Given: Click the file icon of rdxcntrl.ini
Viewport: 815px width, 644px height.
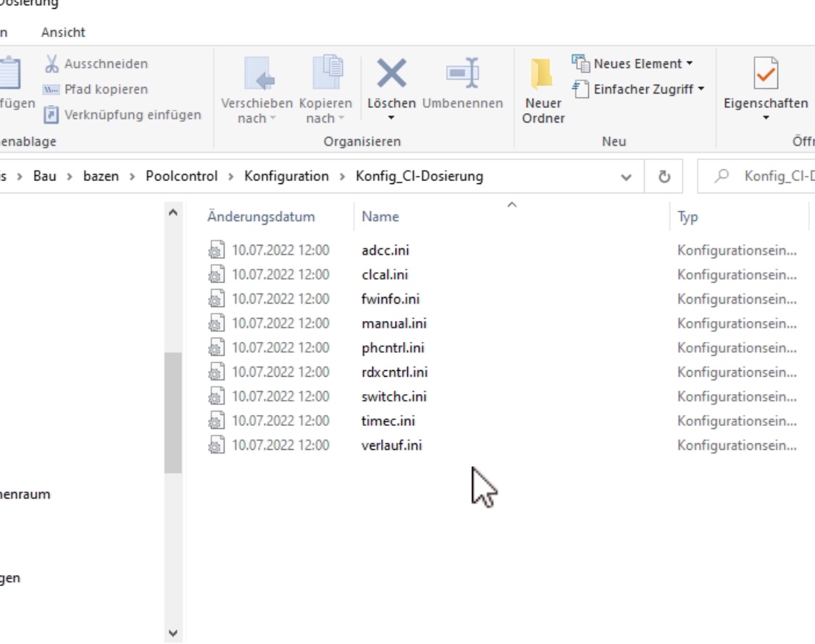Looking at the screenshot, I should pyautogui.click(x=216, y=372).
